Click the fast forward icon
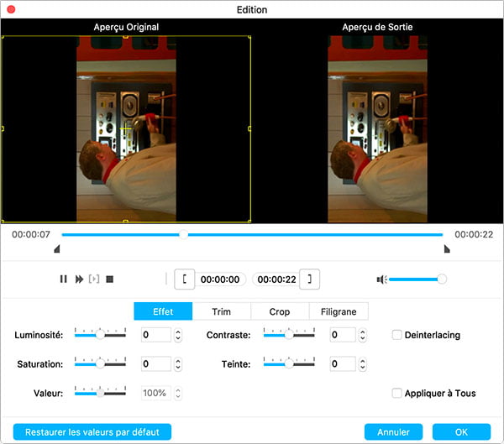 click(x=79, y=279)
